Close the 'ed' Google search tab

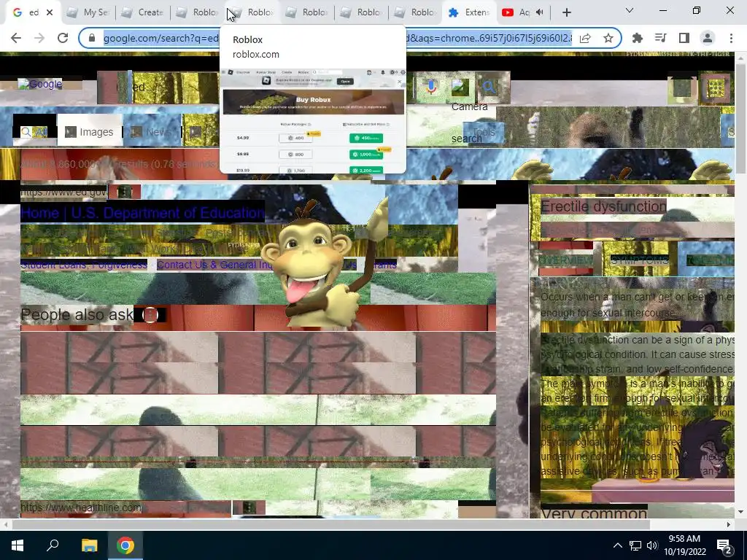50,12
